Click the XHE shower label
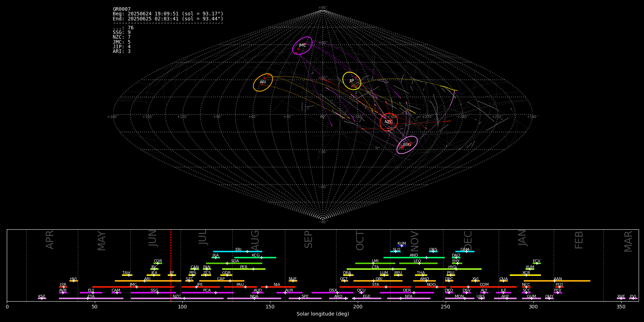Screen dimensions: 644x322 pyautogui.click(x=621, y=296)
